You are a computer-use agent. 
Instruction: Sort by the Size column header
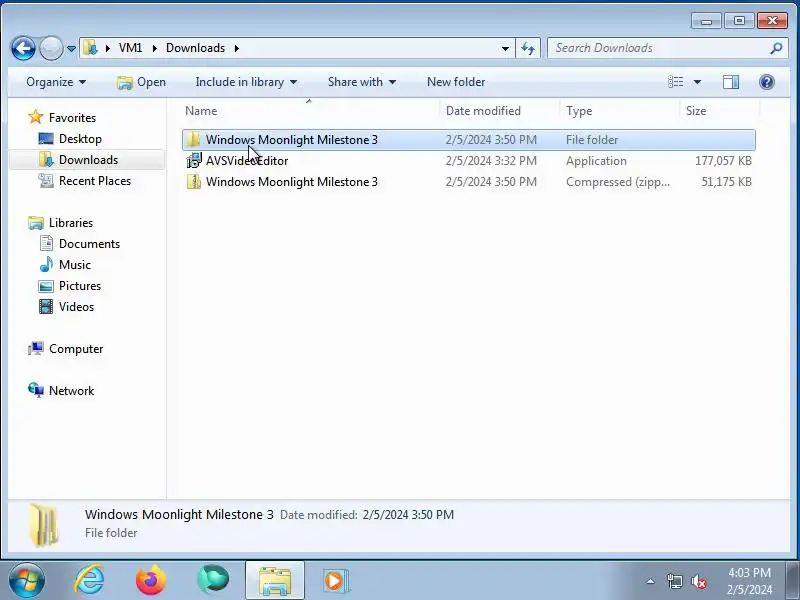(x=719, y=111)
